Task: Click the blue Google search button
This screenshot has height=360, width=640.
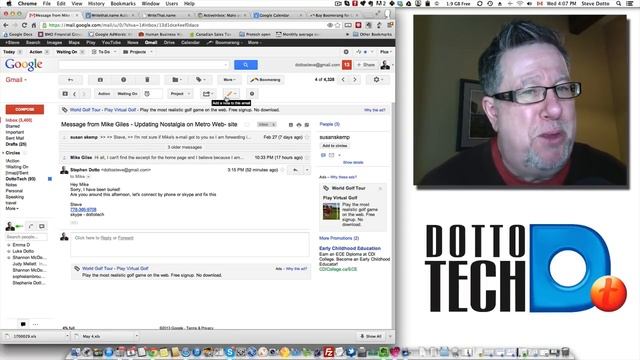Action: click(x=246, y=65)
